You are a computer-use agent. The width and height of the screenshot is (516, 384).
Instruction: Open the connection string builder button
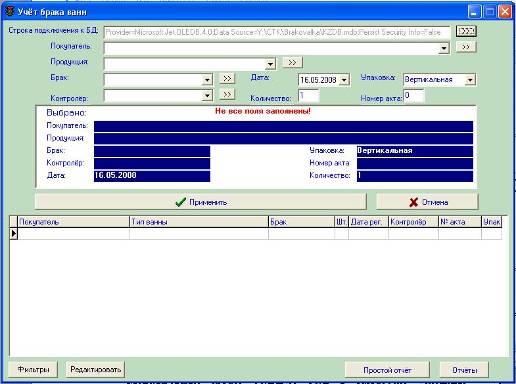tap(466, 31)
